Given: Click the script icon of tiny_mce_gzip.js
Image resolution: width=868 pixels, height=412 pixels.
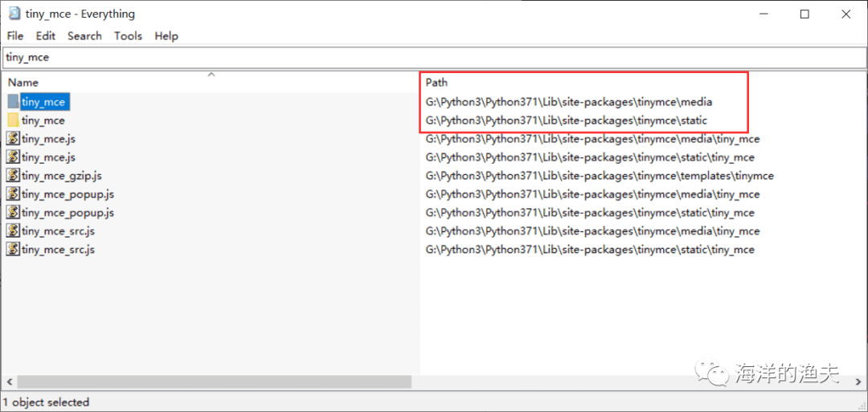Looking at the screenshot, I should click(x=14, y=176).
